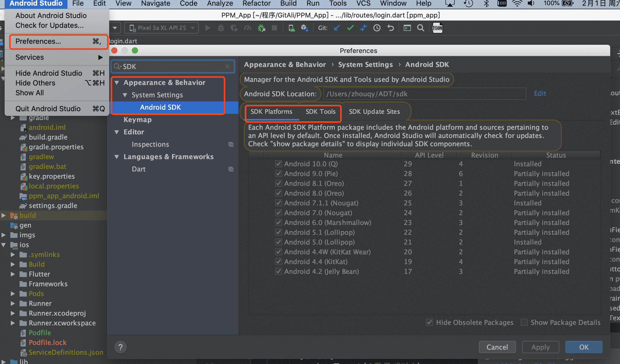Viewport: 620px width, 364px height.
Task: Expand the Pods folder
Action: pyautogui.click(x=13, y=293)
